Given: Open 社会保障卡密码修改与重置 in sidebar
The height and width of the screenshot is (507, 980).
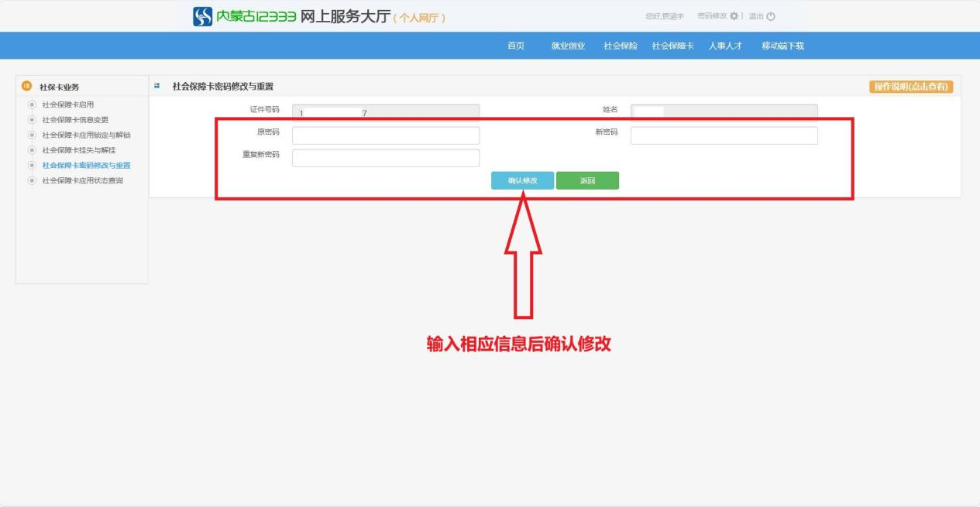Looking at the screenshot, I should click(x=86, y=165).
